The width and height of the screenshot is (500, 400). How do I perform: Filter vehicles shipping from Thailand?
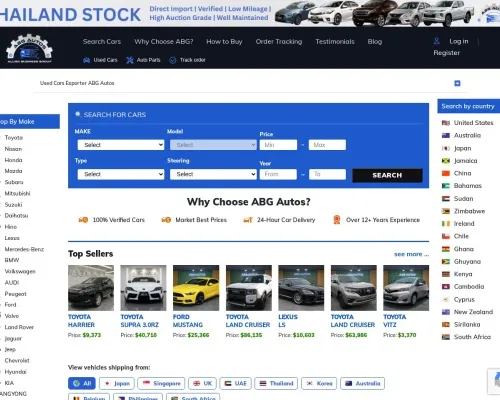click(x=276, y=383)
